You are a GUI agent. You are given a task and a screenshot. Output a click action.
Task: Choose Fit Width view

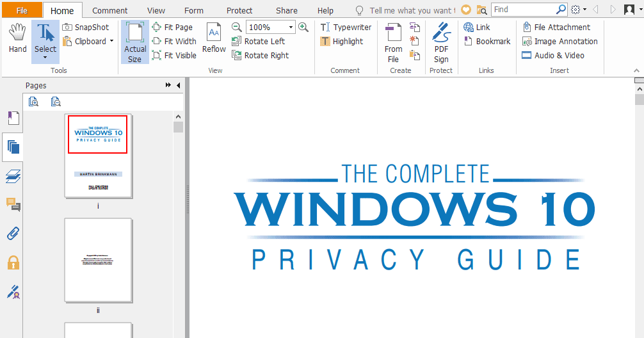174,41
